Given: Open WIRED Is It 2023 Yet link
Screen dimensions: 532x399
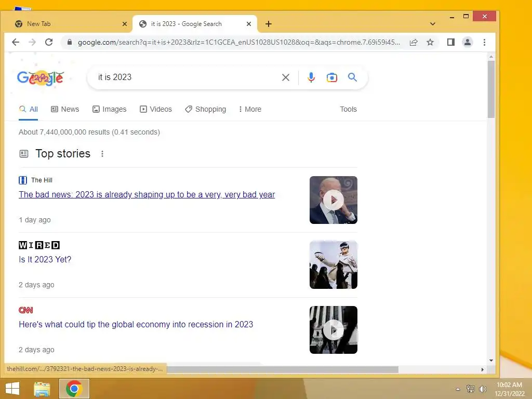Looking at the screenshot, I should coord(45,260).
